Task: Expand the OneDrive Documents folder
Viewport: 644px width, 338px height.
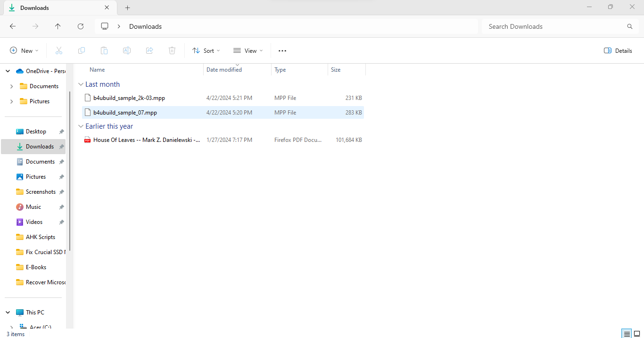Action: click(11, 86)
